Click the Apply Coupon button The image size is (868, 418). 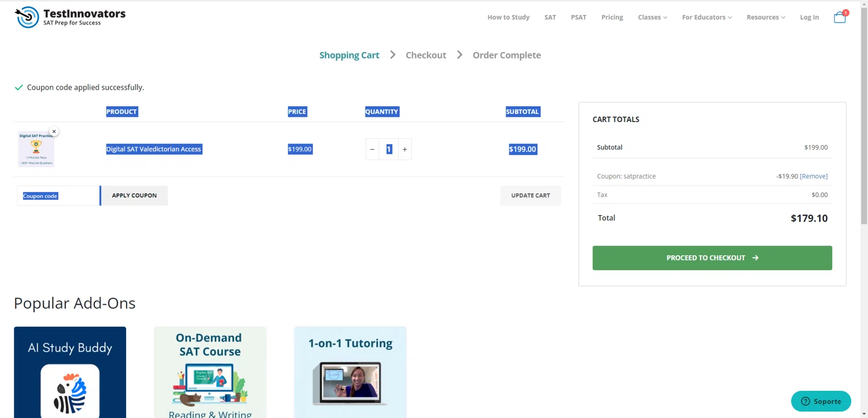[x=134, y=195]
